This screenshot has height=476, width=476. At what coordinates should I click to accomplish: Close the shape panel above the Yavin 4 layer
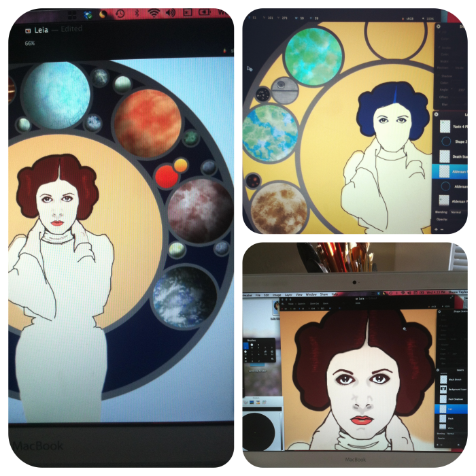(439, 27)
